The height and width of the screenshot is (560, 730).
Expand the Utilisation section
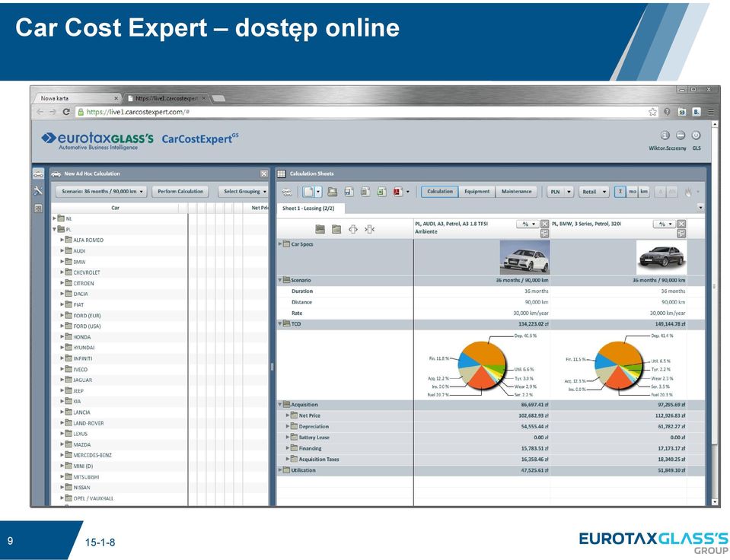pyautogui.click(x=280, y=470)
